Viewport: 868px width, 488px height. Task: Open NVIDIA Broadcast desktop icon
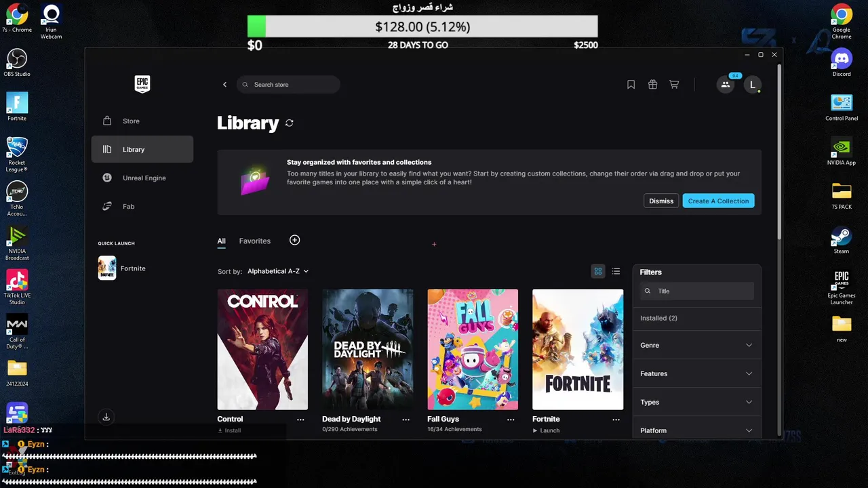point(17,243)
